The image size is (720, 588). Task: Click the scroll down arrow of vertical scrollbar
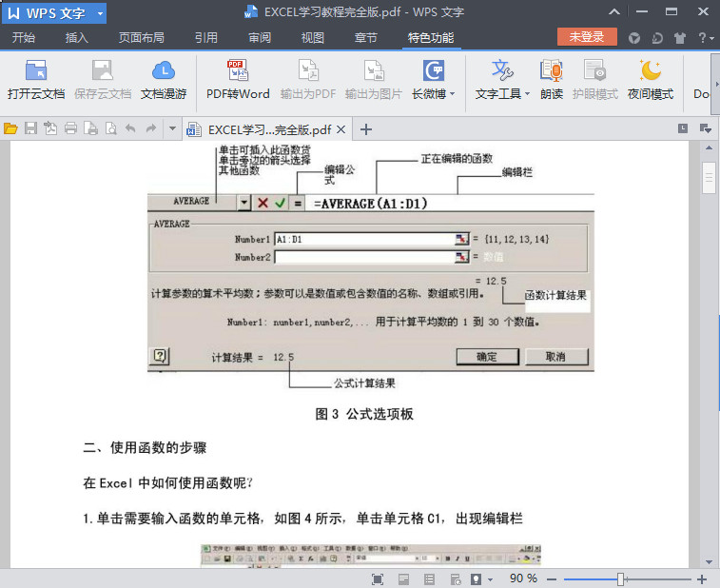[709, 562]
